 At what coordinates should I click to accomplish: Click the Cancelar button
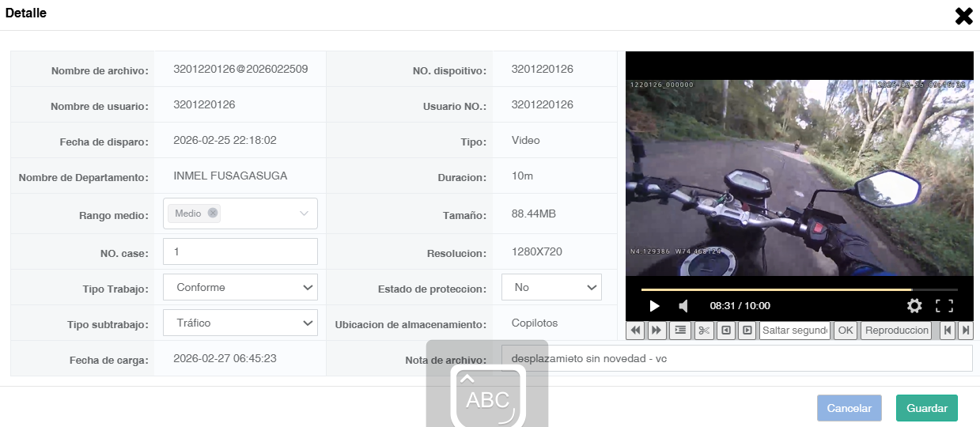coord(849,408)
